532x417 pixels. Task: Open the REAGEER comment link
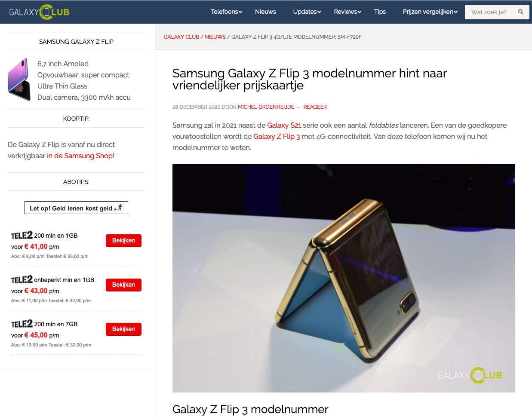315,107
